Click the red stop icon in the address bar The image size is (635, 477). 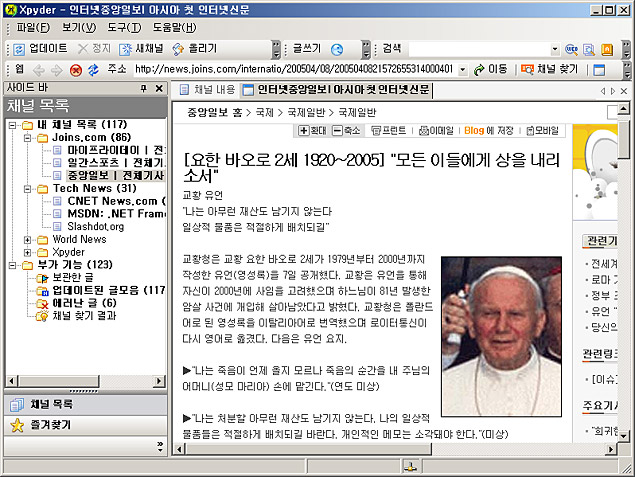tap(76, 70)
